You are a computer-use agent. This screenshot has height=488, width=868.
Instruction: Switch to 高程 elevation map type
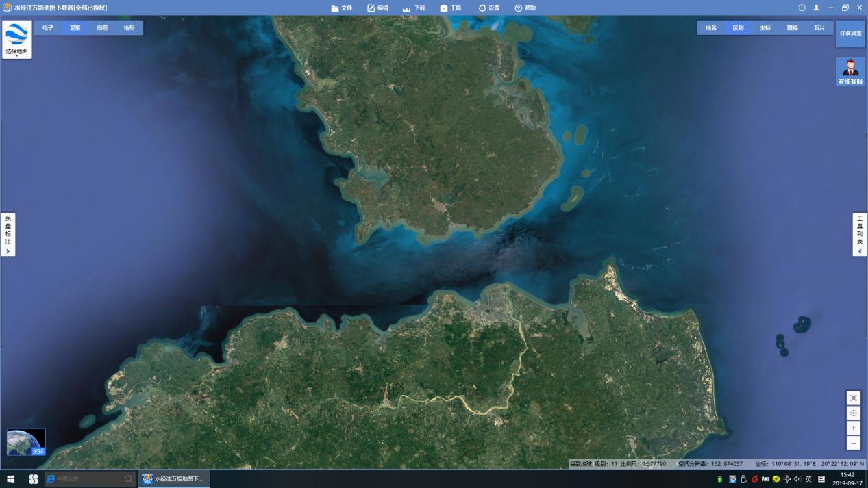pyautogui.click(x=102, y=28)
